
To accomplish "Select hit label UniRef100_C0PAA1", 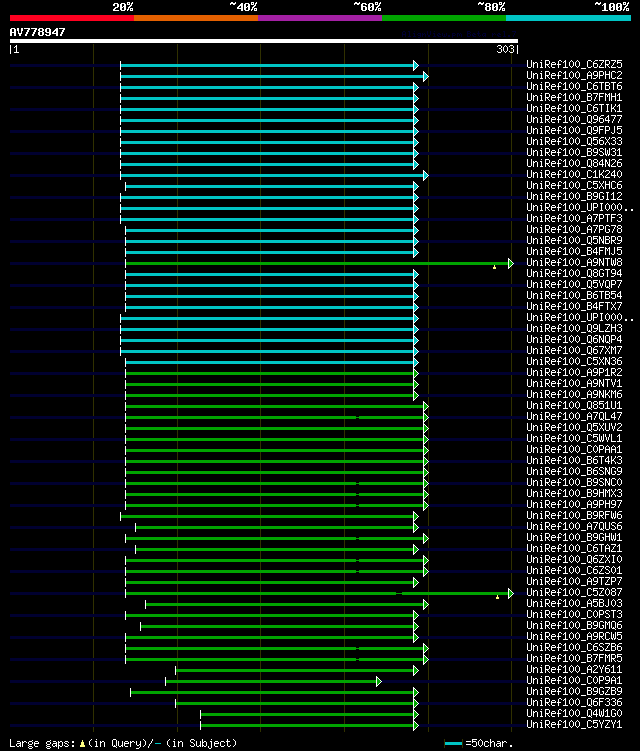I will [x=574, y=450].
